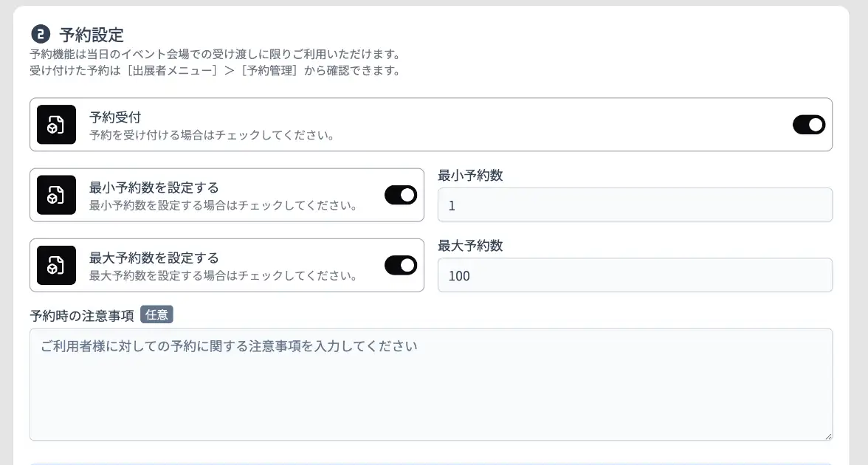Select the 予約設定 section heading
The image size is (868, 465).
[x=92, y=35]
